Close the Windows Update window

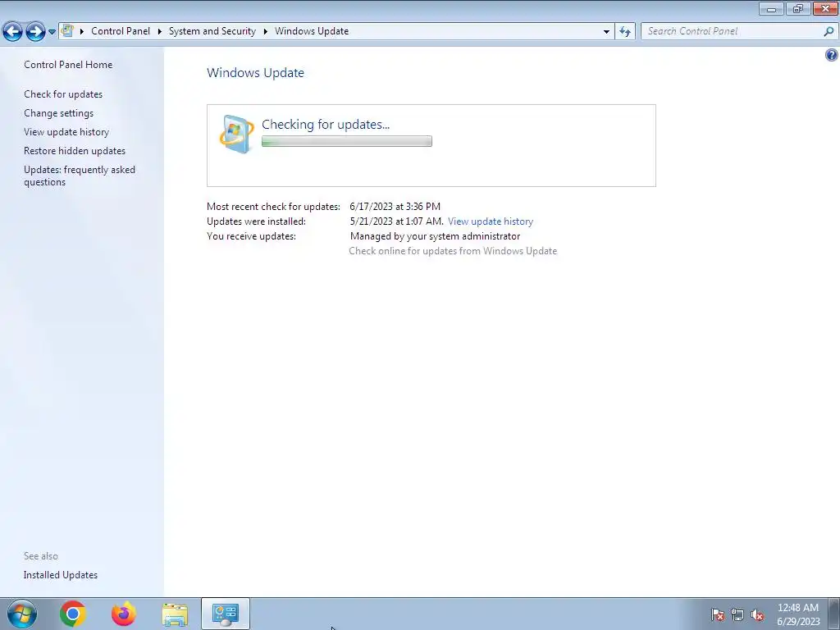(x=825, y=9)
